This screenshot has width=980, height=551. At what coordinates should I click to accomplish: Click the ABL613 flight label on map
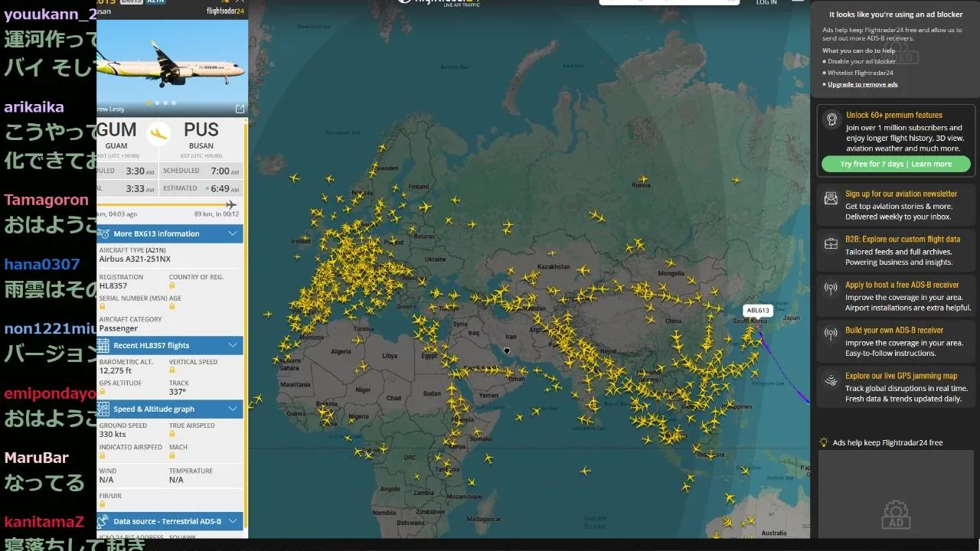[x=757, y=310]
